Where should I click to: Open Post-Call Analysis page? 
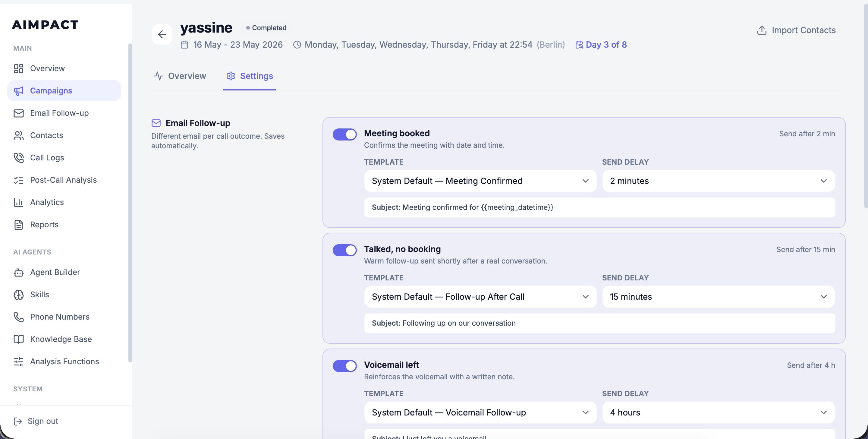tap(64, 180)
